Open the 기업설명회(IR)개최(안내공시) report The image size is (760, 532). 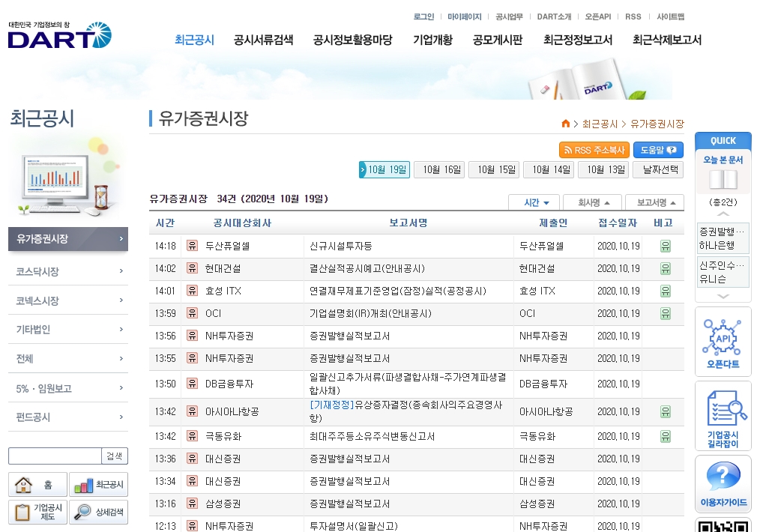pyautogui.click(x=370, y=313)
